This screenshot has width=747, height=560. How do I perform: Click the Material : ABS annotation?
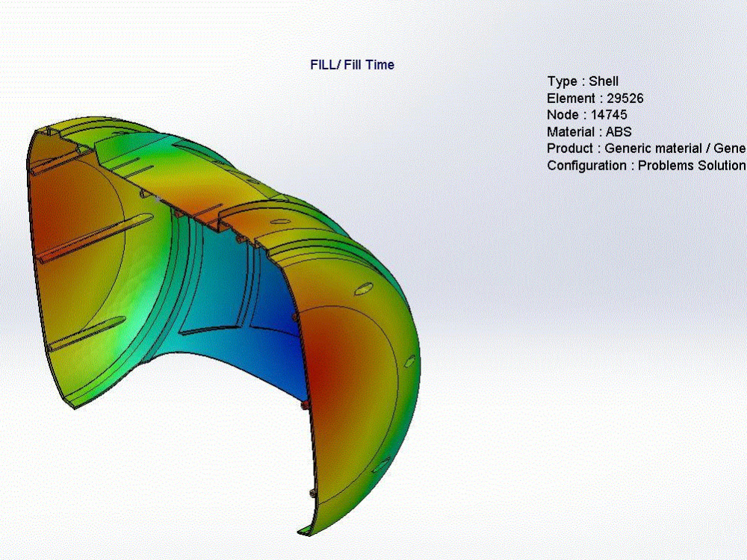click(x=589, y=131)
